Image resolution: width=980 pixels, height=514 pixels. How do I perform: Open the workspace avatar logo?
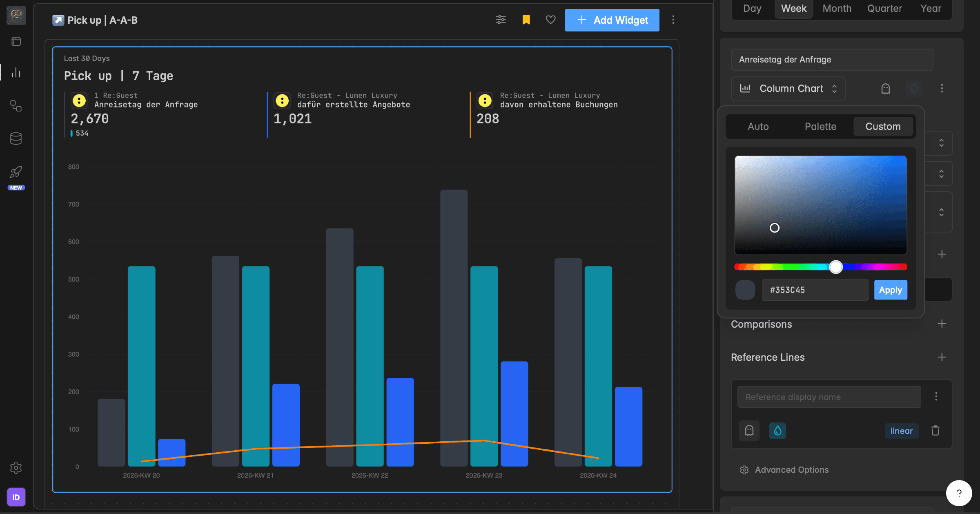(x=16, y=15)
